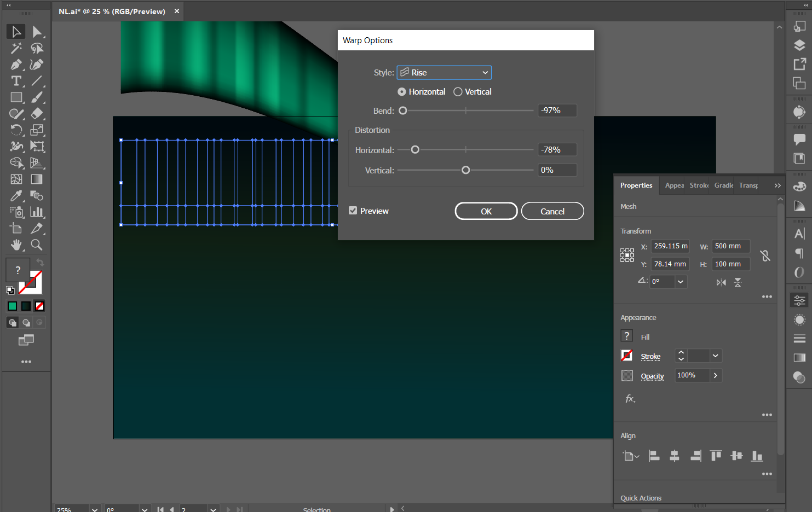Click the Horizontal distortion slider handle
812x512 pixels.
(x=415, y=149)
